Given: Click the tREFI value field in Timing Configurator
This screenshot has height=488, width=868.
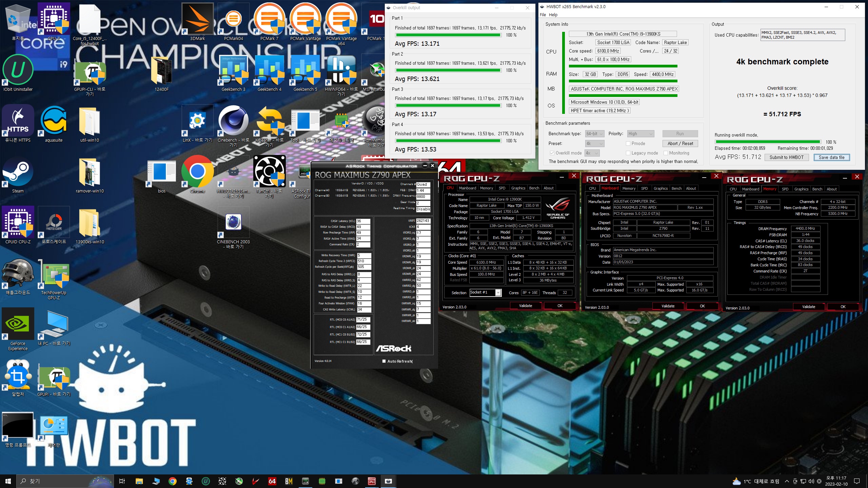Looking at the screenshot, I should coord(423,221).
